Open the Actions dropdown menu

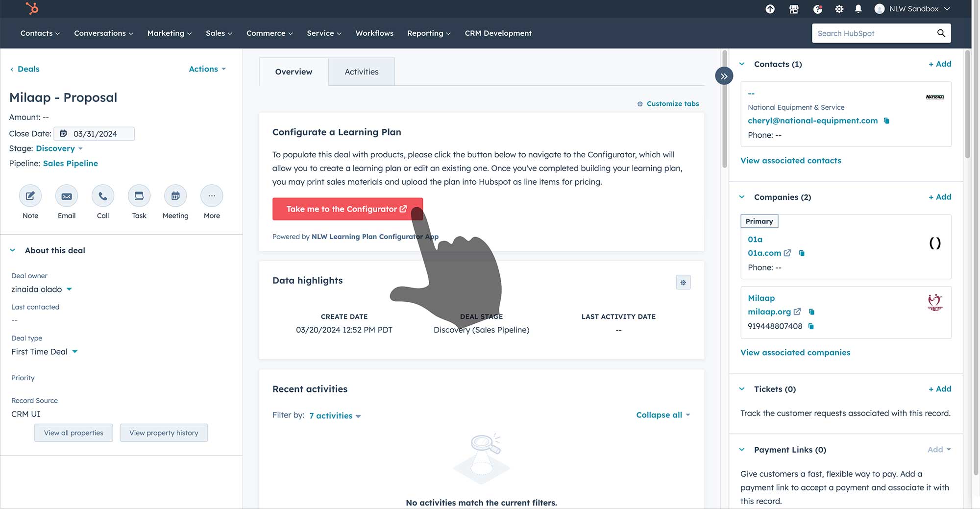pyautogui.click(x=207, y=69)
